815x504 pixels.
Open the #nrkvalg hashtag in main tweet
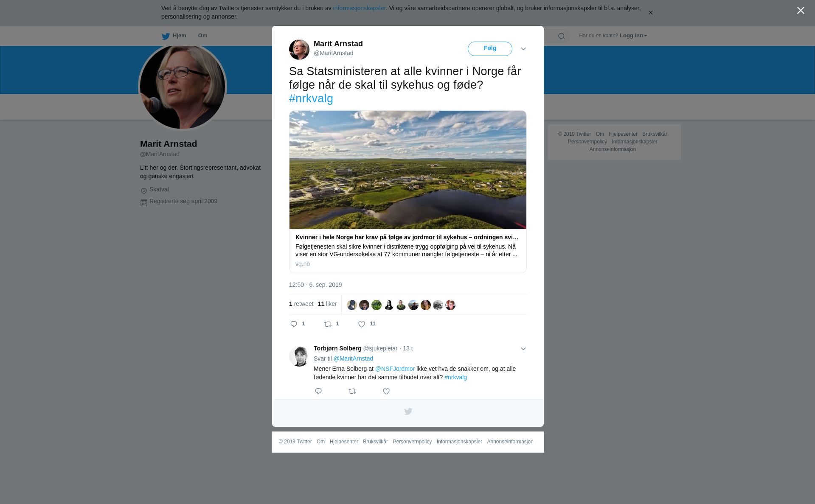[311, 98]
